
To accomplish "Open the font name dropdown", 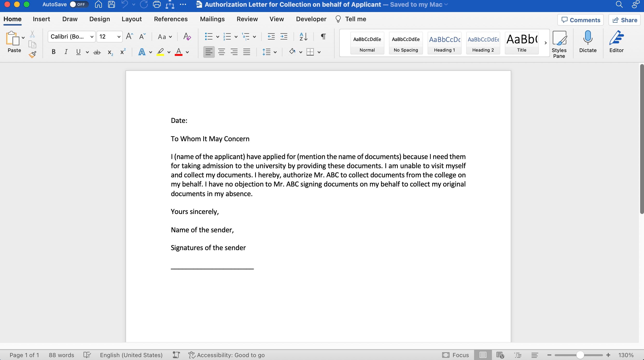I will click(92, 37).
